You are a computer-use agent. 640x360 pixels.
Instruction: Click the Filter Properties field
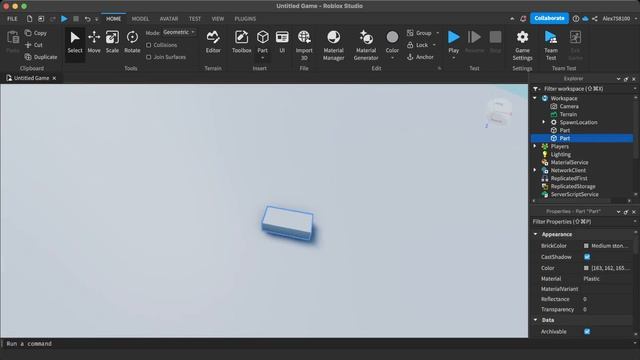[x=583, y=222]
